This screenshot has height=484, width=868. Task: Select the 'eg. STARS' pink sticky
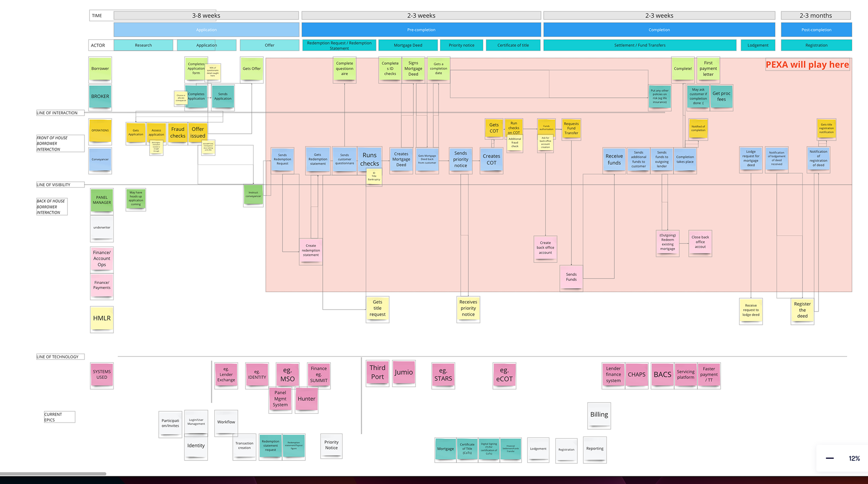pos(443,375)
